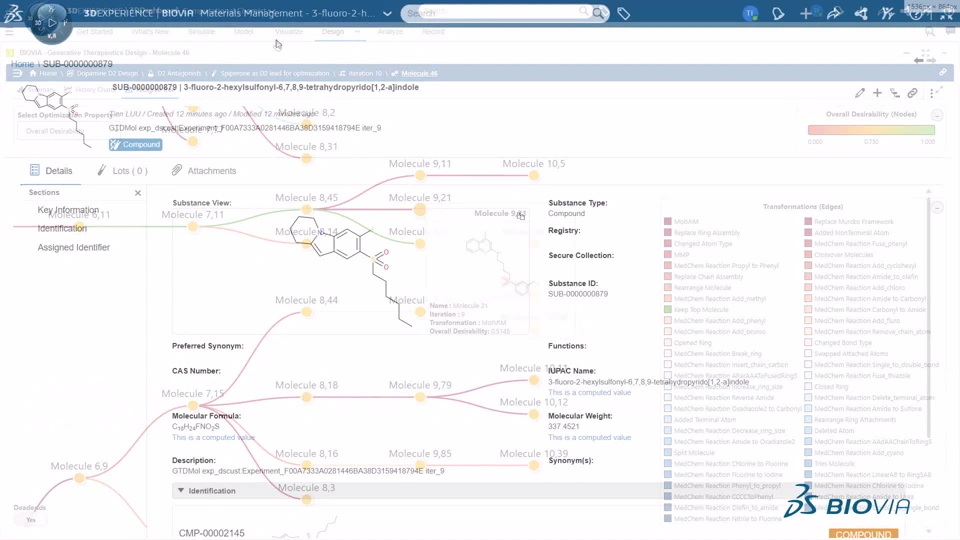Open the Materials Management title dropdown
This screenshot has width=960, height=540.
(388, 13)
